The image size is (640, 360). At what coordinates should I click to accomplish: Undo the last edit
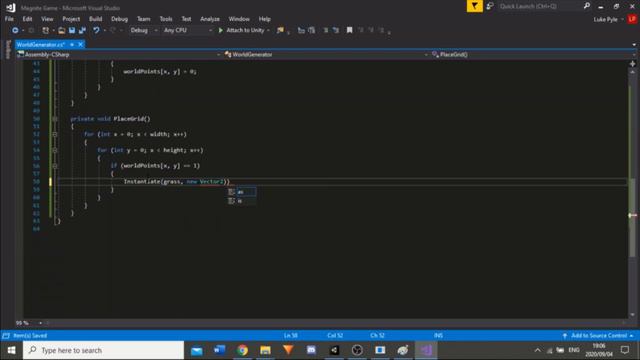(x=96, y=30)
